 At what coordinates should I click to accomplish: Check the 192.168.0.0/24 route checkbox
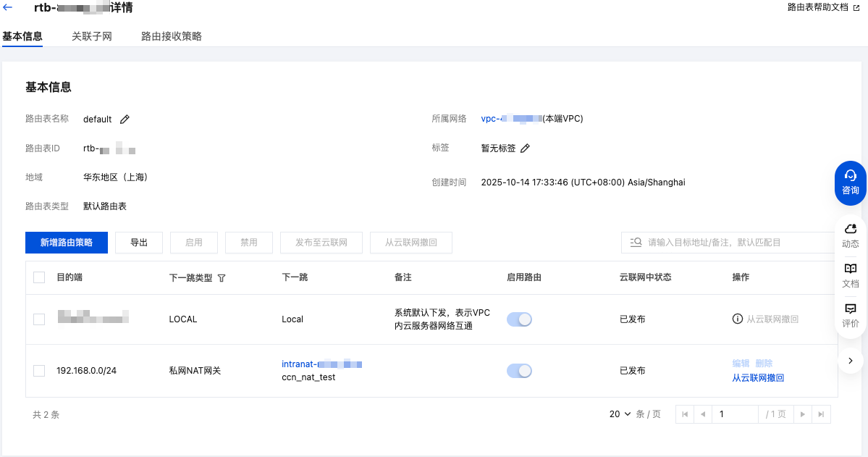pos(39,371)
